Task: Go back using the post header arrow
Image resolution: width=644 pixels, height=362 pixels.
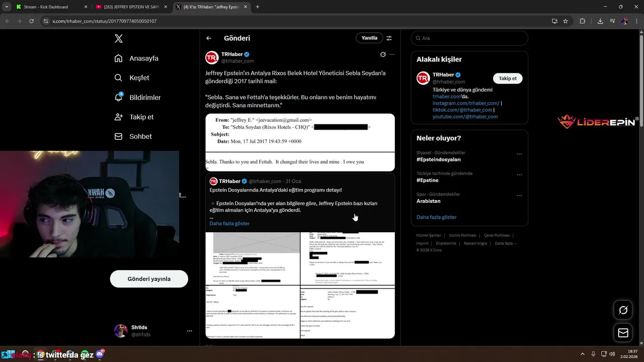Action: click(209, 38)
